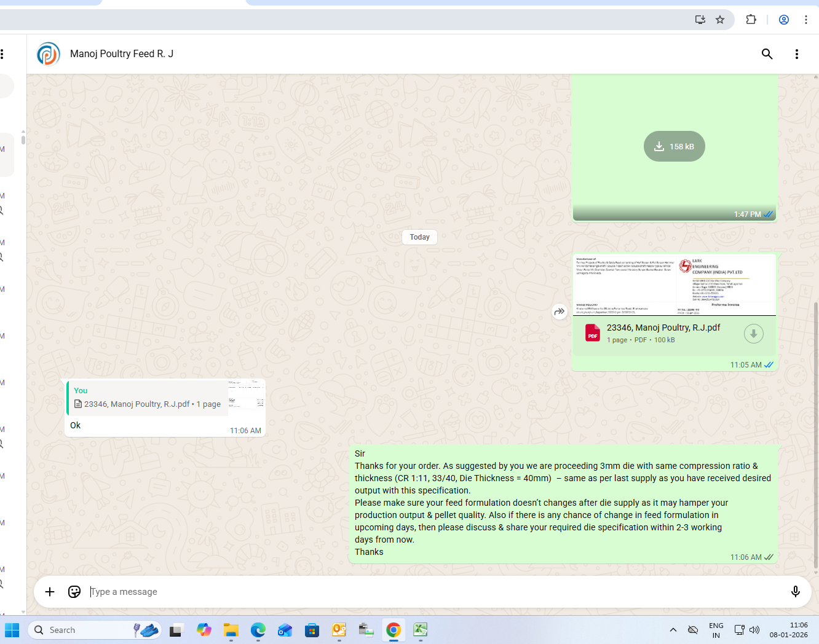Bookmark this page with the star icon
This screenshot has width=819, height=644.
click(720, 20)
